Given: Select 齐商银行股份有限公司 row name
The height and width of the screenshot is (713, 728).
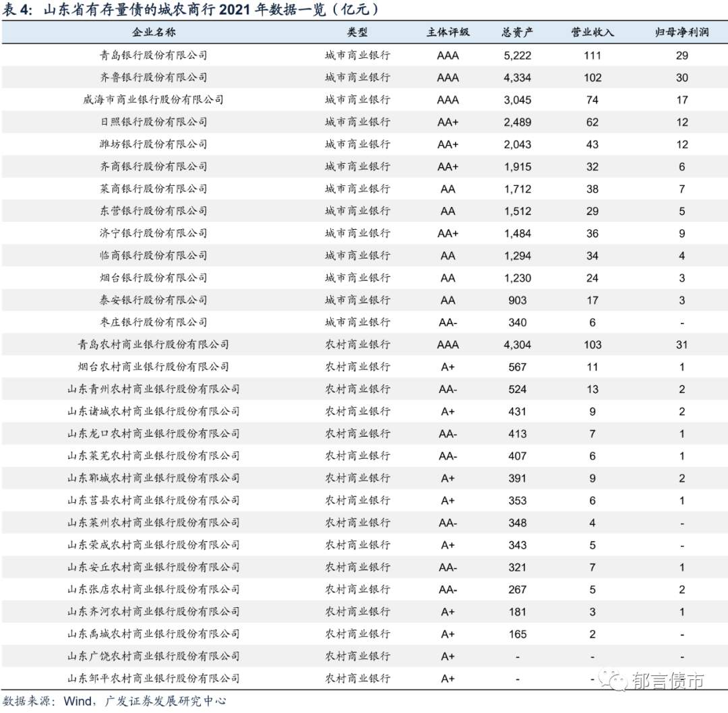Looking at the screenshot, I should pos(154,166).
